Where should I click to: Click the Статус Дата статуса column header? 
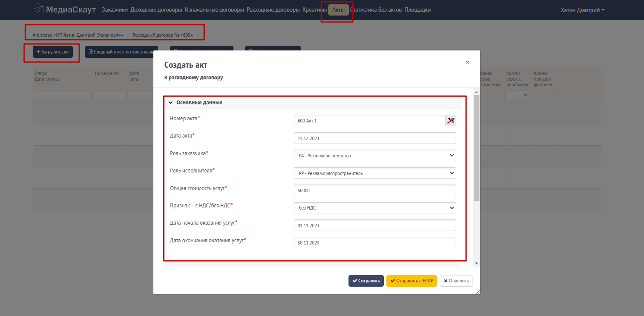tap(47, 76)
